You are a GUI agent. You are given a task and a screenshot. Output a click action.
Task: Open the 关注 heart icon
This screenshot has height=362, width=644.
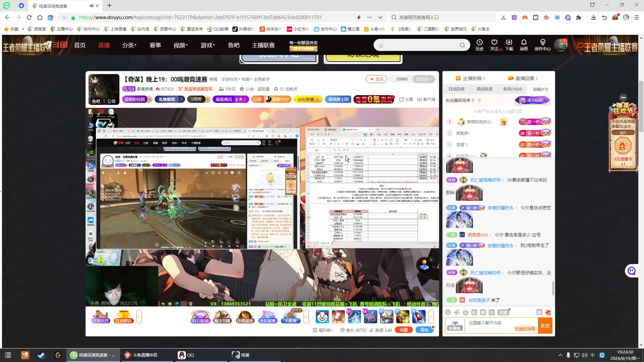[494, 45]
